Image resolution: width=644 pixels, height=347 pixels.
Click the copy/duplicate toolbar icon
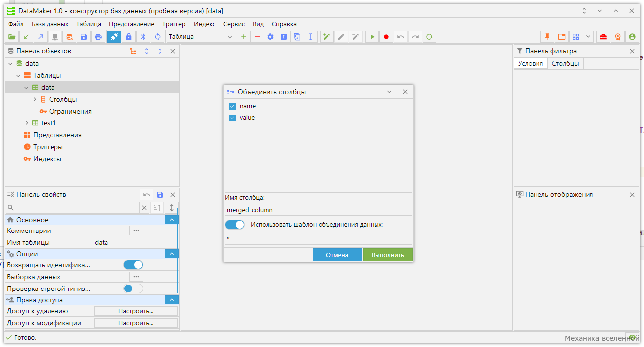[x=297, y=37]
